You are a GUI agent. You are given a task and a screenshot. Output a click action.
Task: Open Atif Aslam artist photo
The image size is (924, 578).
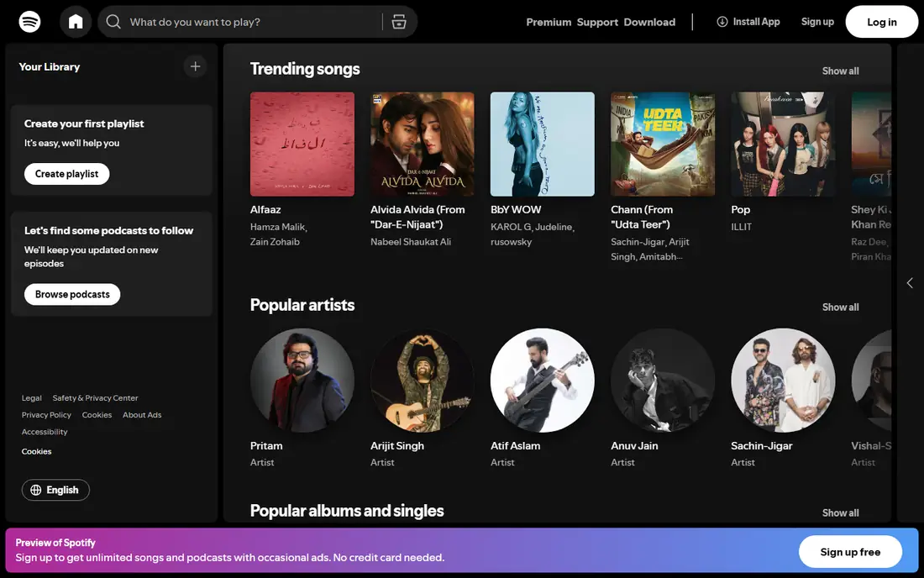543,380
